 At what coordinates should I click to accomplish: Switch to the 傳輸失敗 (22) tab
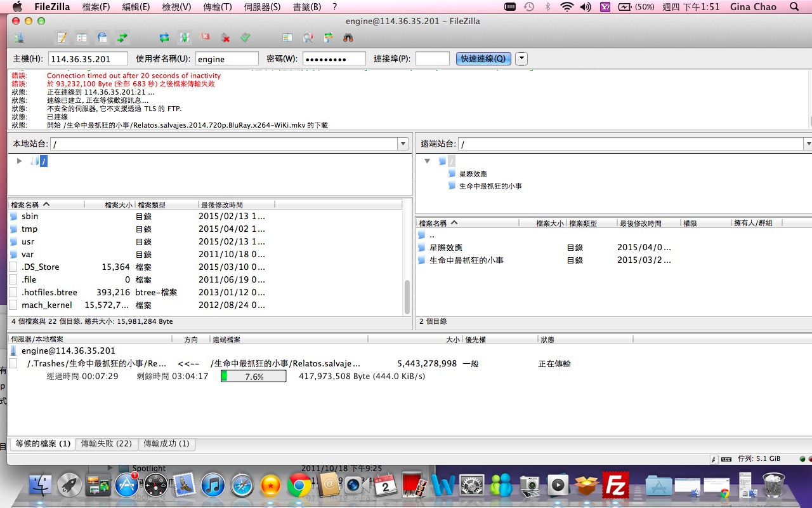[x=106, y=444]
